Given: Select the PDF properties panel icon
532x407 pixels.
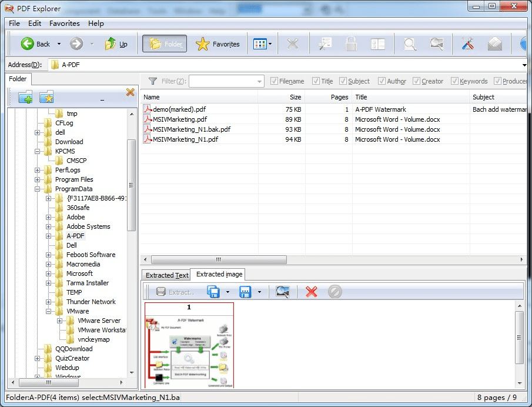Looking at the screenshot, I should pos(377,44).
